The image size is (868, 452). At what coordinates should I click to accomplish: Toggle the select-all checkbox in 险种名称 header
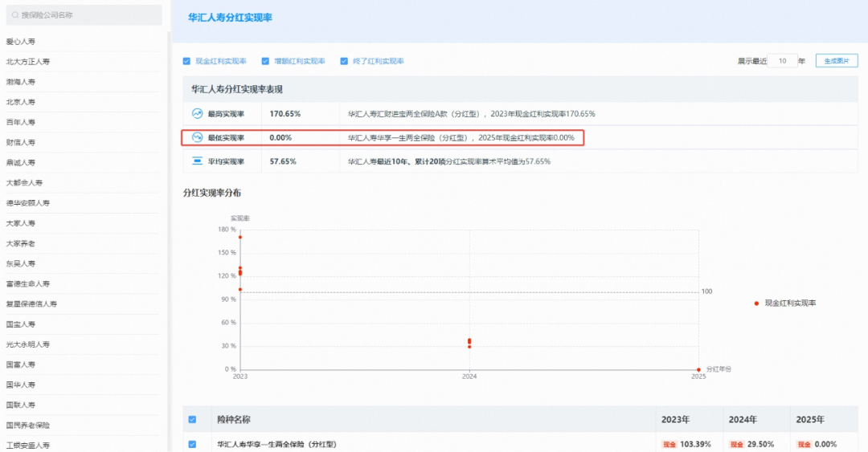tap(192, 419)
